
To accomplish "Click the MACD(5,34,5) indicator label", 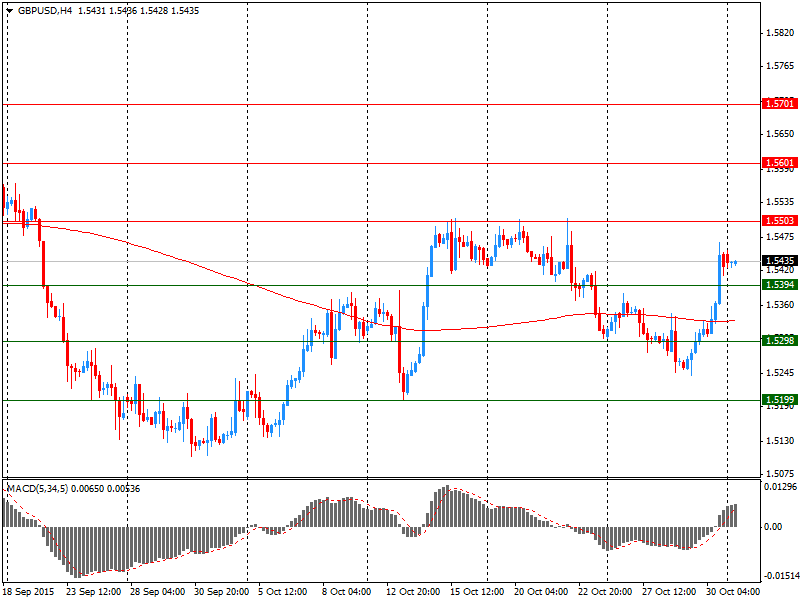I will click(x=38, y=489).
